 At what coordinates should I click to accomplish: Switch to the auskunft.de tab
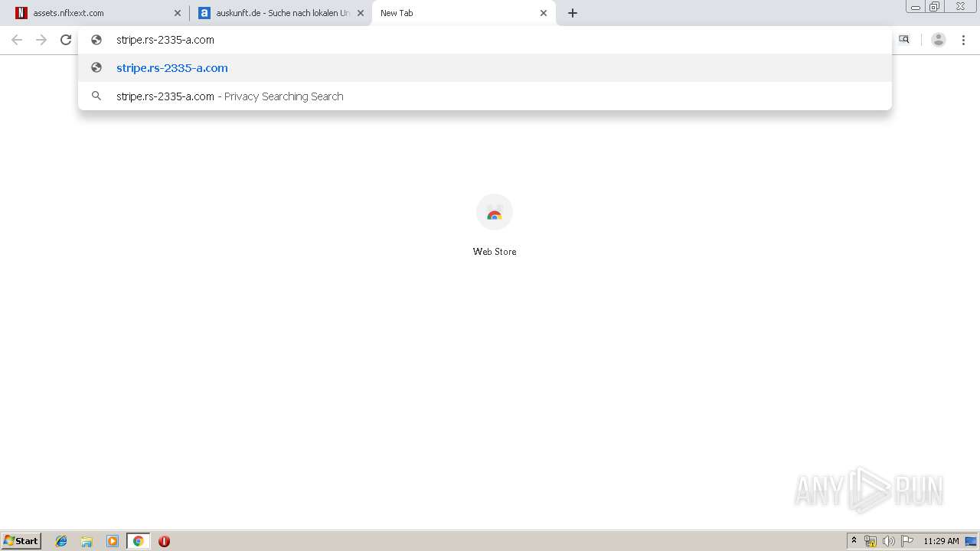(x=280, y=13)
